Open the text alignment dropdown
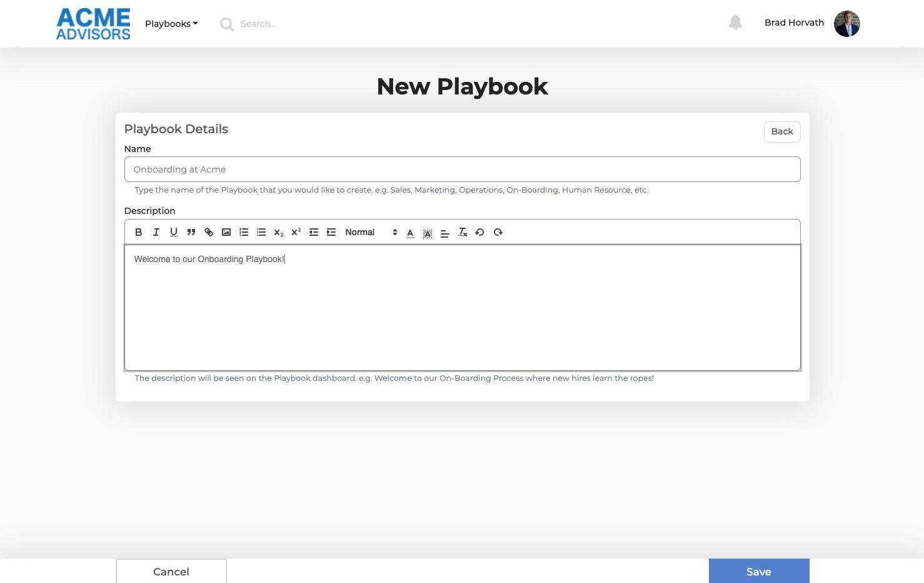The height and width of the screenshot is (583, 924). coord(445,232)
